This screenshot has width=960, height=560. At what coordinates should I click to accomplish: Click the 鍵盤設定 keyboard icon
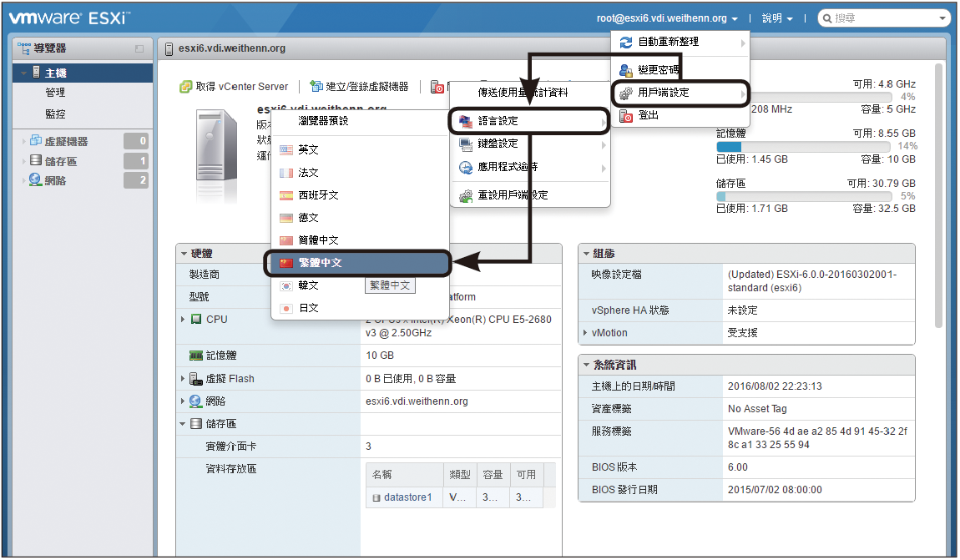(x=466, y=144)
